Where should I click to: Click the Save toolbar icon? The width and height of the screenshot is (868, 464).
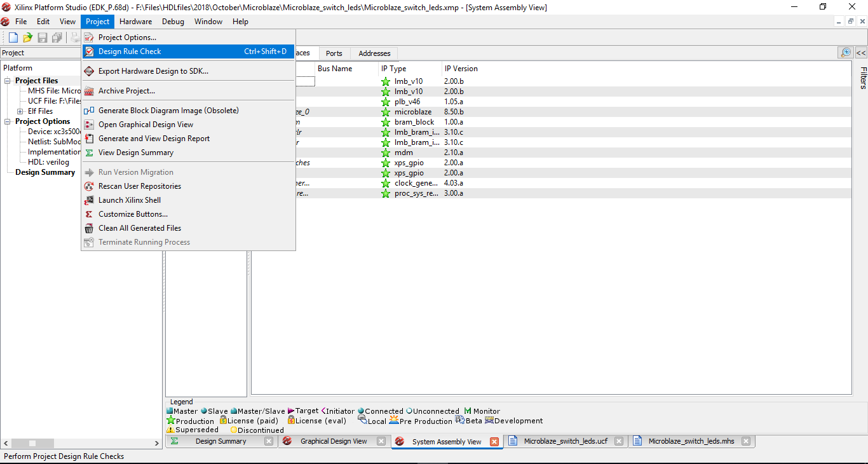pyautogui.click(x=43, y=38)
